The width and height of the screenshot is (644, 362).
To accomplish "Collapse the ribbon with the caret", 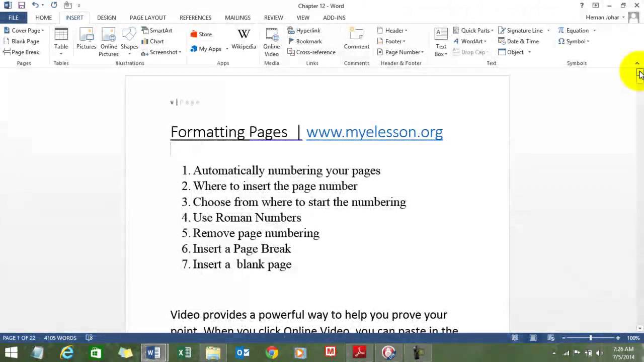I will 637,63.
